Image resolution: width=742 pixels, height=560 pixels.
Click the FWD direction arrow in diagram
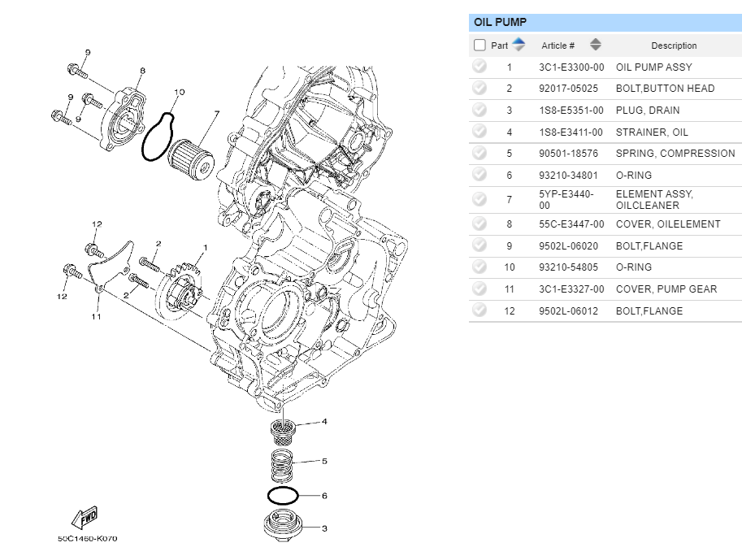(85, 518)
